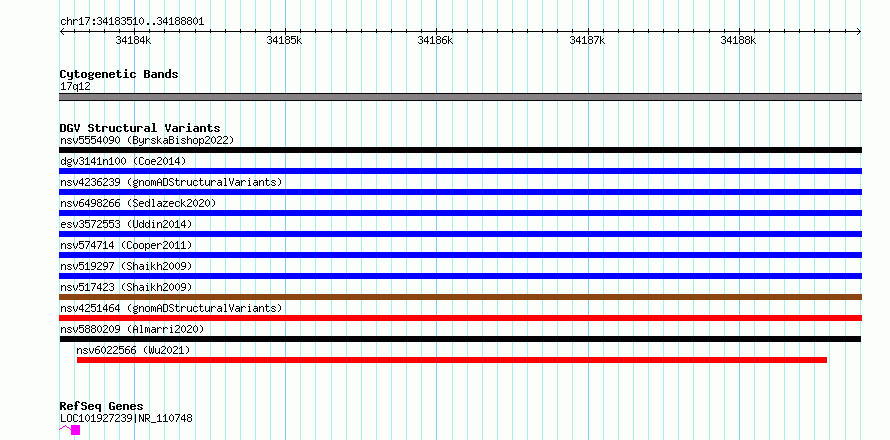Open esv3572553 (Uddin2014) label
The height and width of the screenshot is (440, 890).
[x=126, y=224]
